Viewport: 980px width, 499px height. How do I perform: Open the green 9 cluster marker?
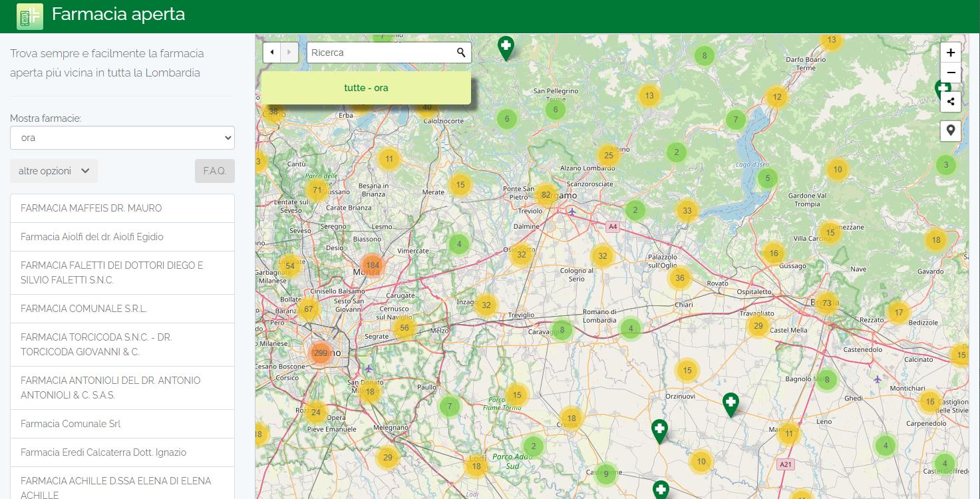point(605,474)
